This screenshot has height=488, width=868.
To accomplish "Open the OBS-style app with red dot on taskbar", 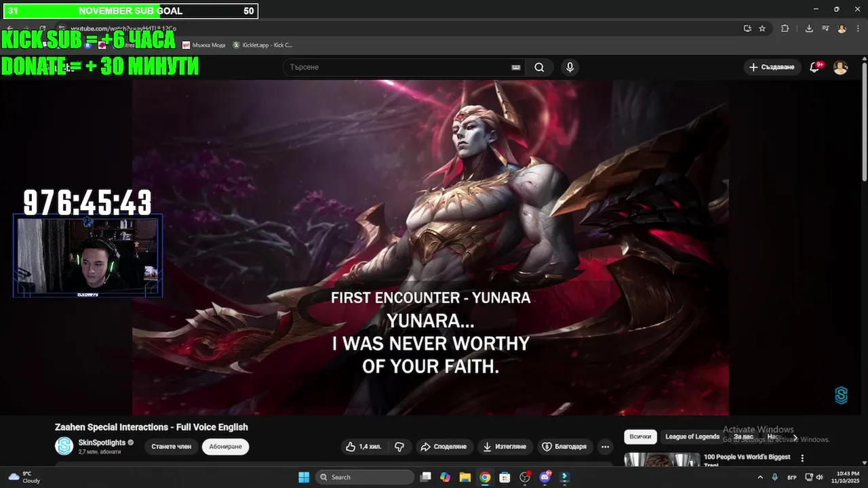I will coord(525,477).
